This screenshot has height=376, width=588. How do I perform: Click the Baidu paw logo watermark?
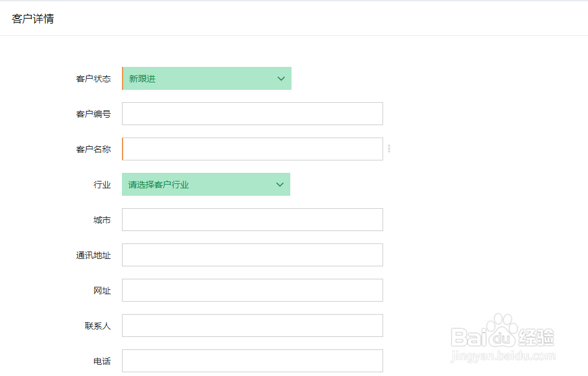coord(502,330)
